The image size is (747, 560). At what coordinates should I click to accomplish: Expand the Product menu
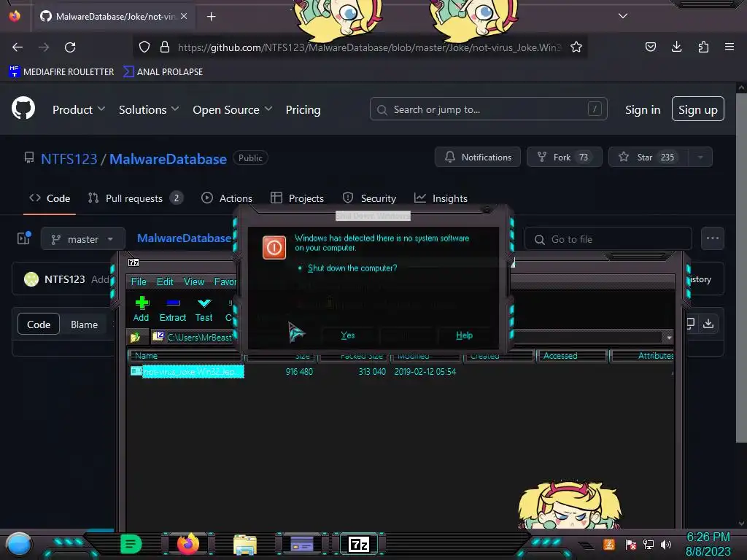[x=79, y=109]
